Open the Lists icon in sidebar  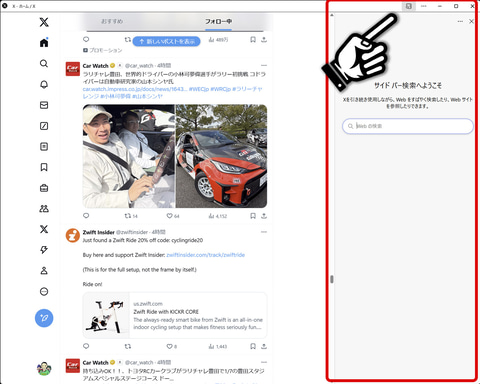pyautogui.click(x=44, y=146)
